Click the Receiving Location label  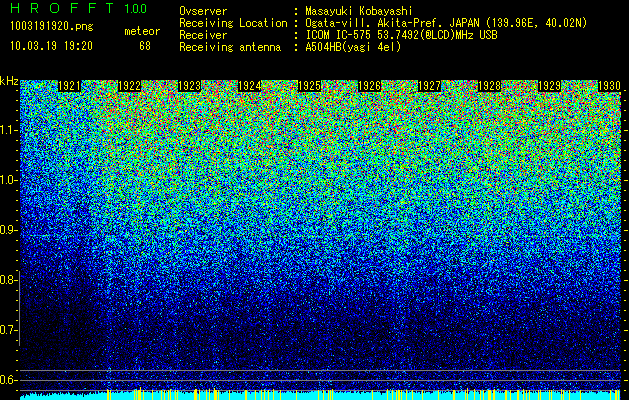click(x=233, y=23)
